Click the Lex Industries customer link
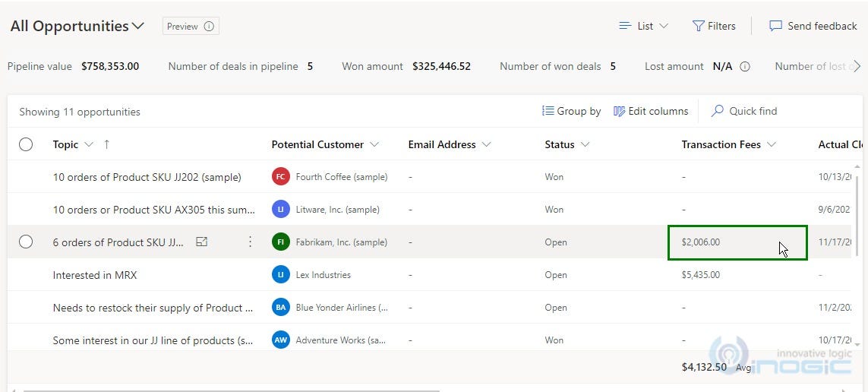Screen dimensions: 868x392 324,274
